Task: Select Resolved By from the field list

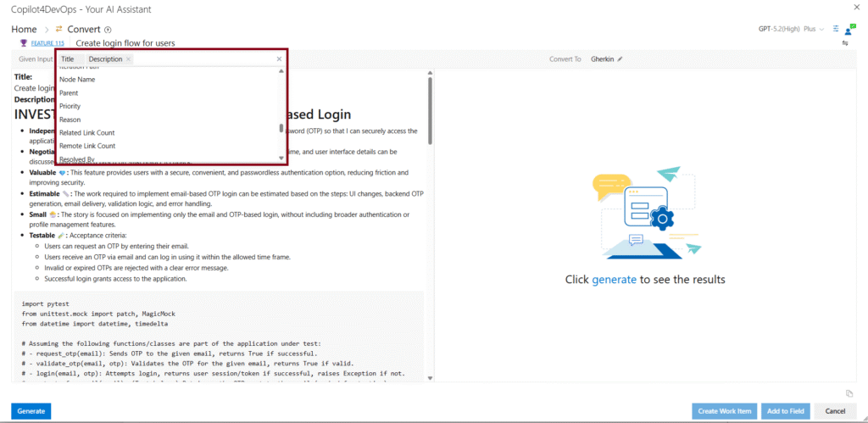Action: coord(77,159)
